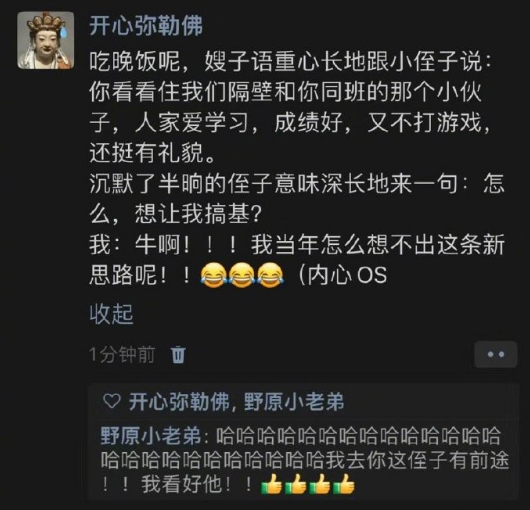
Task: Collapse the post with 收起
Action: click(111, 314)
